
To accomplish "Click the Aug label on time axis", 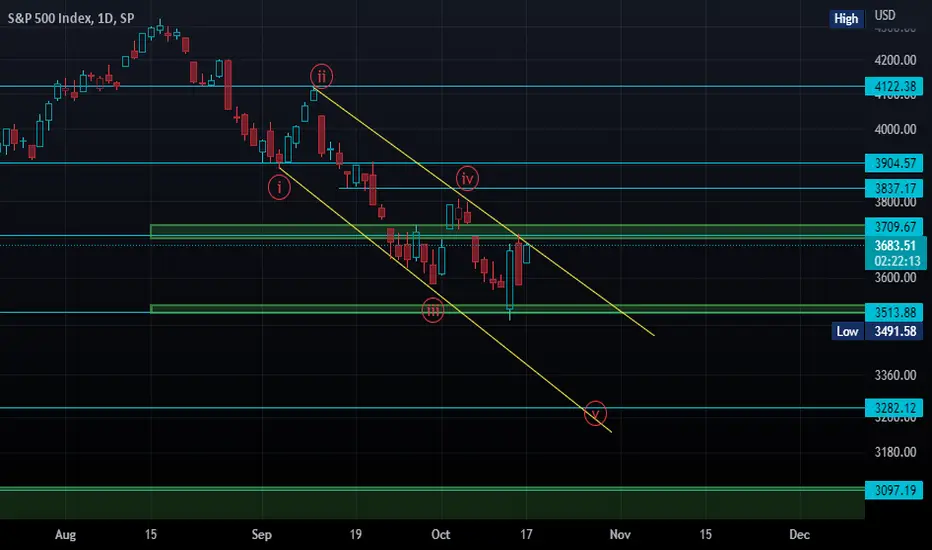I will coord(65,535).
